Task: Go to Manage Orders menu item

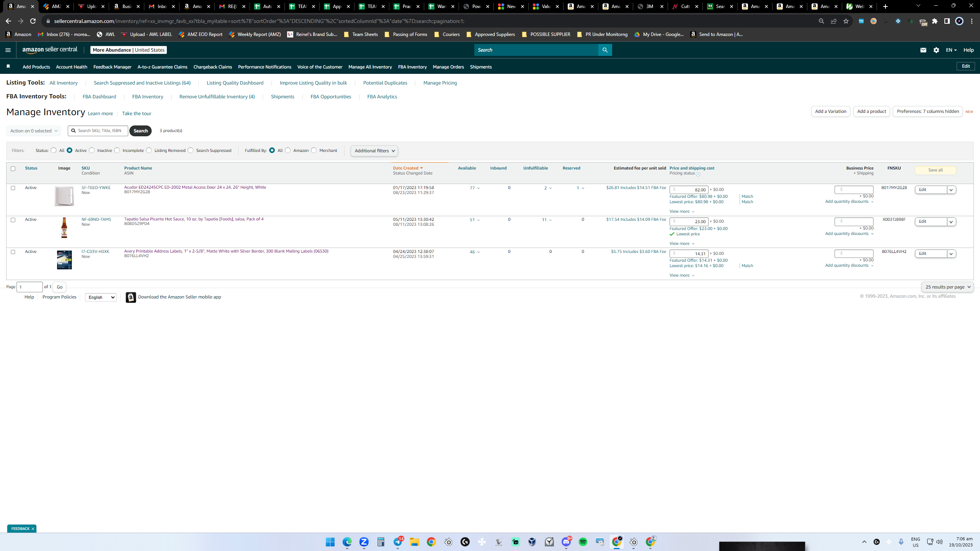Action: (x=448, y=67)
